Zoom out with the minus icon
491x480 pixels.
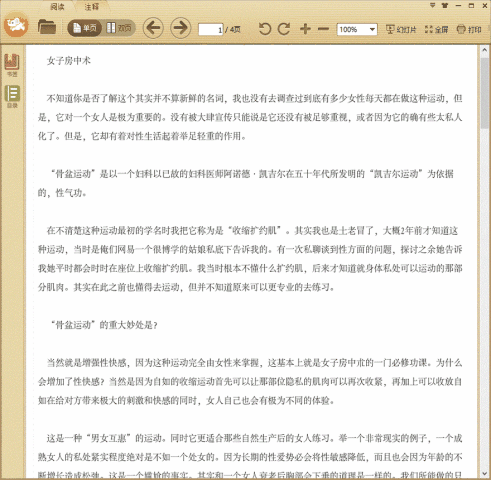click(x=323, y=29)
